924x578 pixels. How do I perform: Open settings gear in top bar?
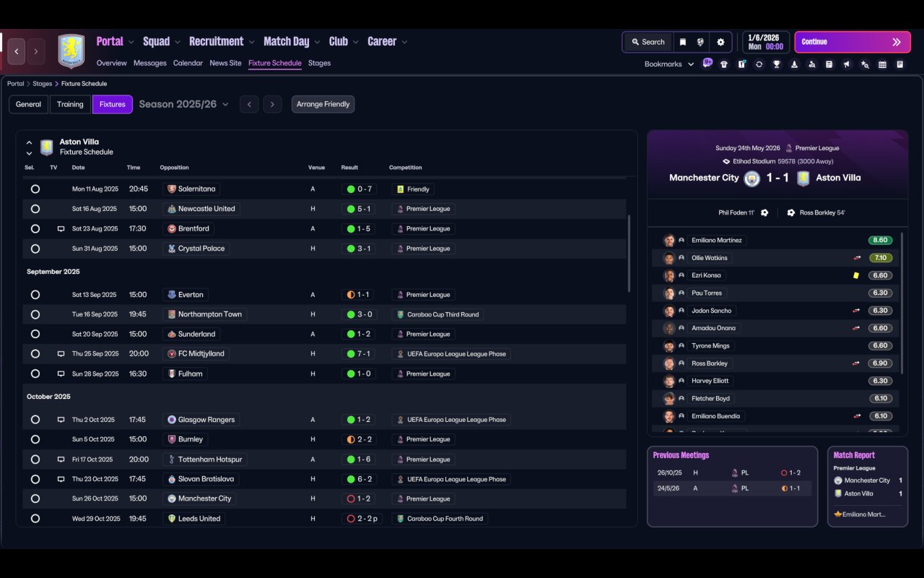720,42
